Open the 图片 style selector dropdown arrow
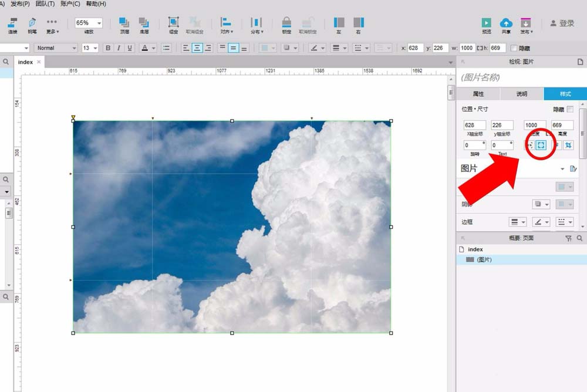587x392 pixels. pyautogui.click(x=562, y=169)
